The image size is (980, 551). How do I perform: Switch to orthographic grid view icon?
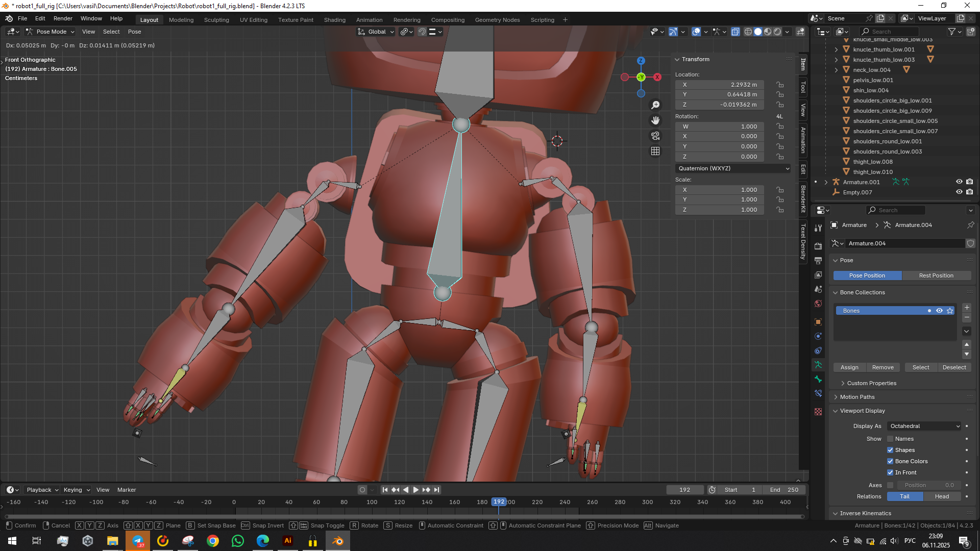(655, 152)
